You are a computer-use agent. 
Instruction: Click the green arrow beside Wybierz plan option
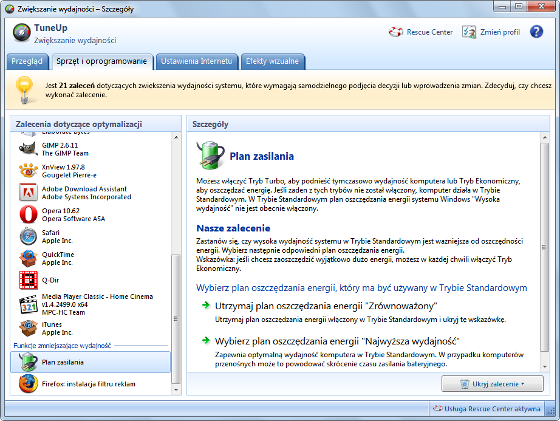(x=206, y=340)
